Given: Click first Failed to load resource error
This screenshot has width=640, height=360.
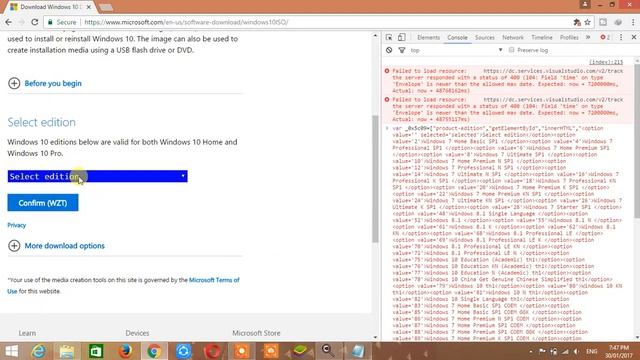Looking at the screenshot, I should (x=505, y=80).
